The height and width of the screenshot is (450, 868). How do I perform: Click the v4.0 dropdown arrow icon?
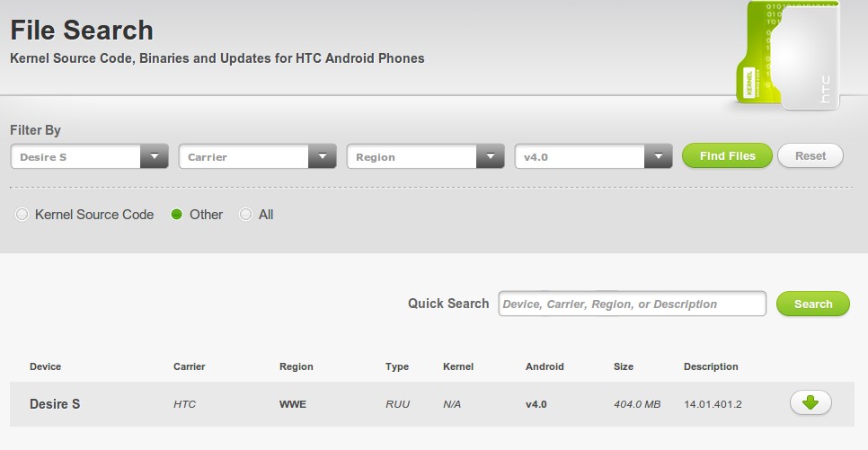coord(659,156)
